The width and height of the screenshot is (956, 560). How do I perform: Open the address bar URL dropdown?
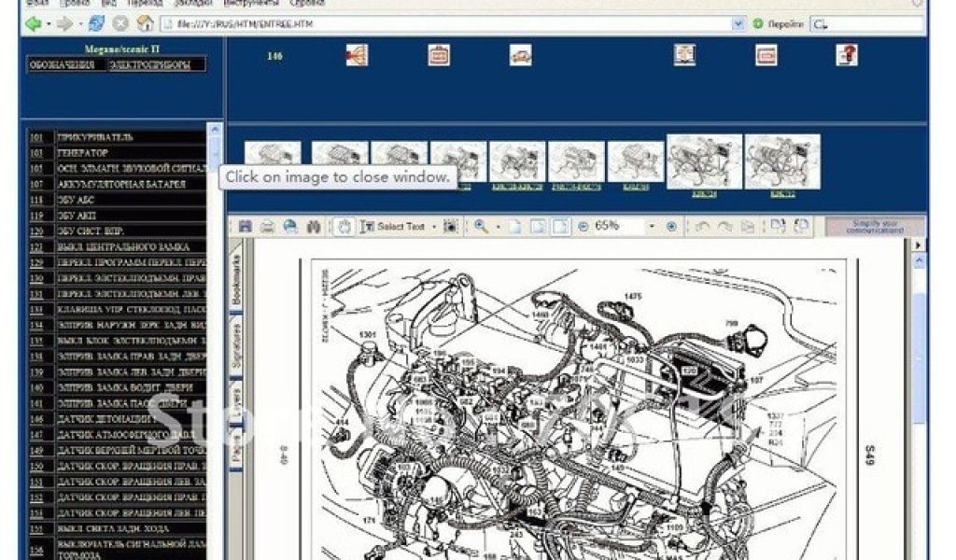738,24
